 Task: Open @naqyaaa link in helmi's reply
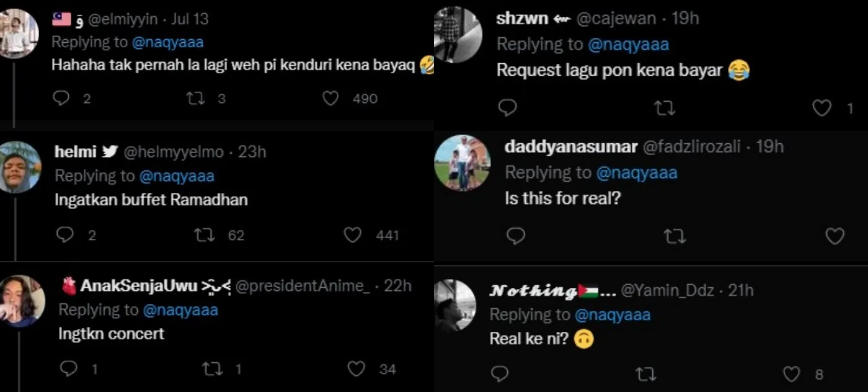(x=177, y=176)
